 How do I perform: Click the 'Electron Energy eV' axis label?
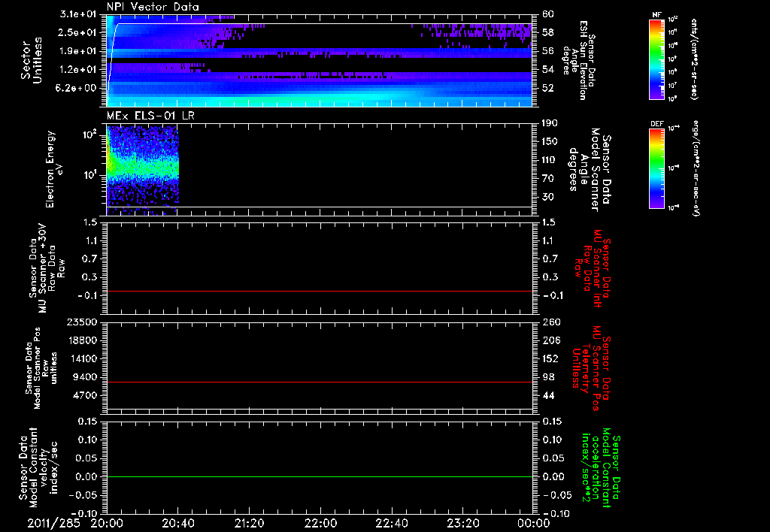[x=54, y=170]
